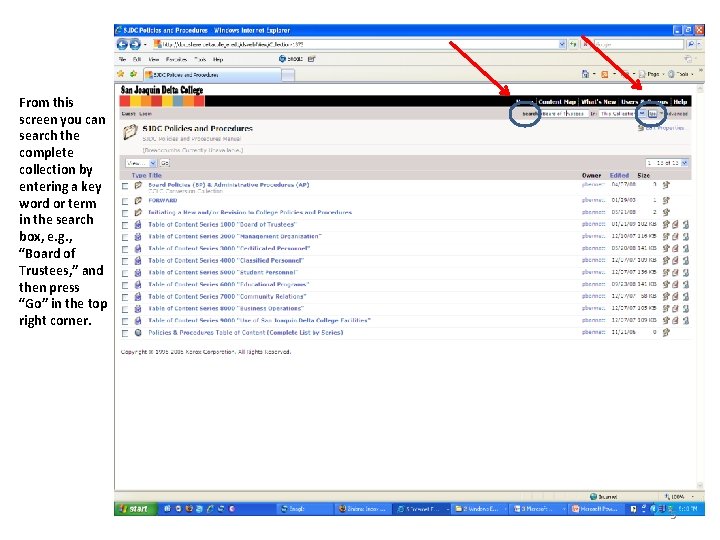Open the Edit menu in menu bar

point(137,59)
